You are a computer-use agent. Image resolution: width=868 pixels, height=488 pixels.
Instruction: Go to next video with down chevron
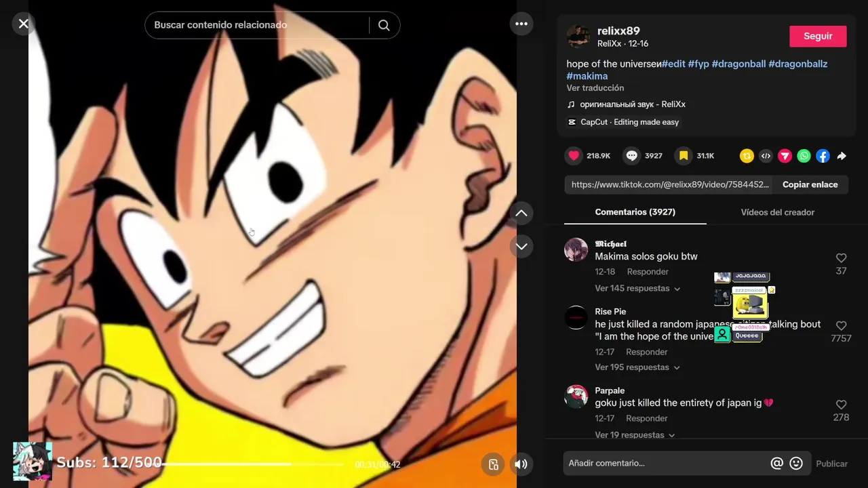coord(521,247)
